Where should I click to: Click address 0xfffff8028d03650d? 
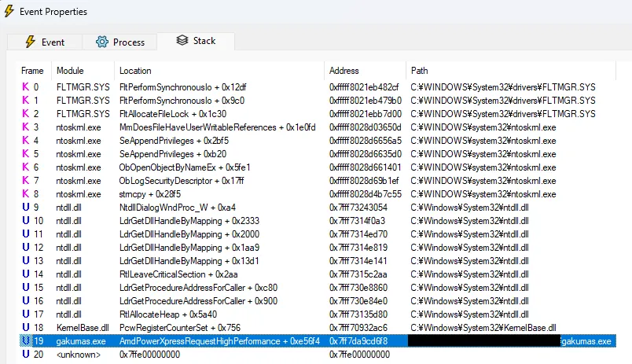click(366, 127)
